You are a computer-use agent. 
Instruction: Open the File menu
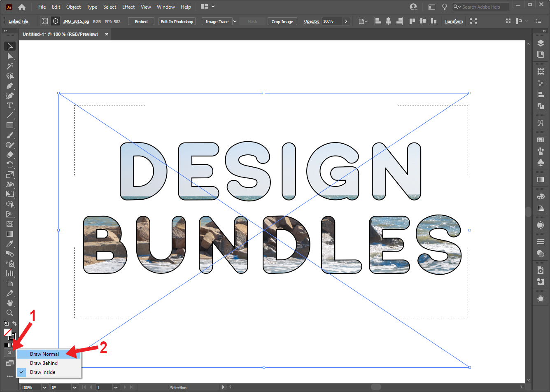pos(42,7)
